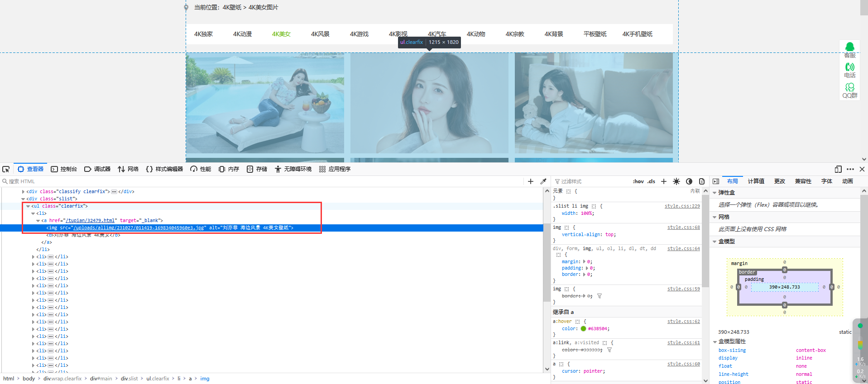Toggle light color scheme simulation sun icon

[676, 181]
